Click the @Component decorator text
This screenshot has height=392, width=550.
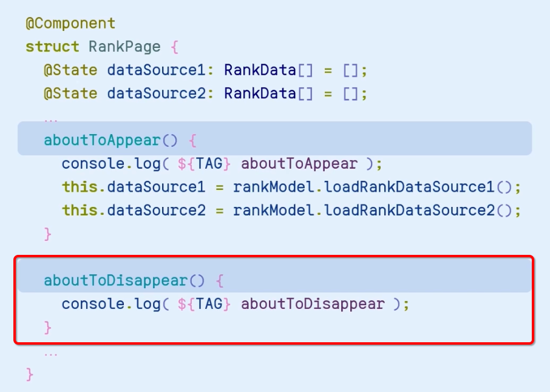point(70,24)
